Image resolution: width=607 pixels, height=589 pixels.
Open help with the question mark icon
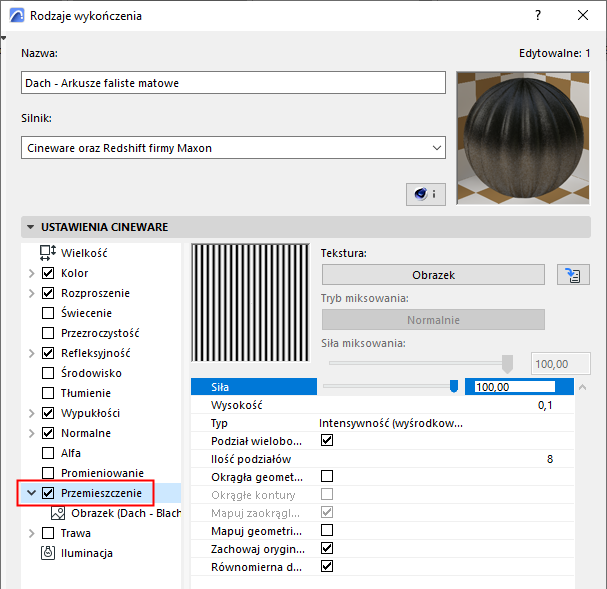pos(538,15)
